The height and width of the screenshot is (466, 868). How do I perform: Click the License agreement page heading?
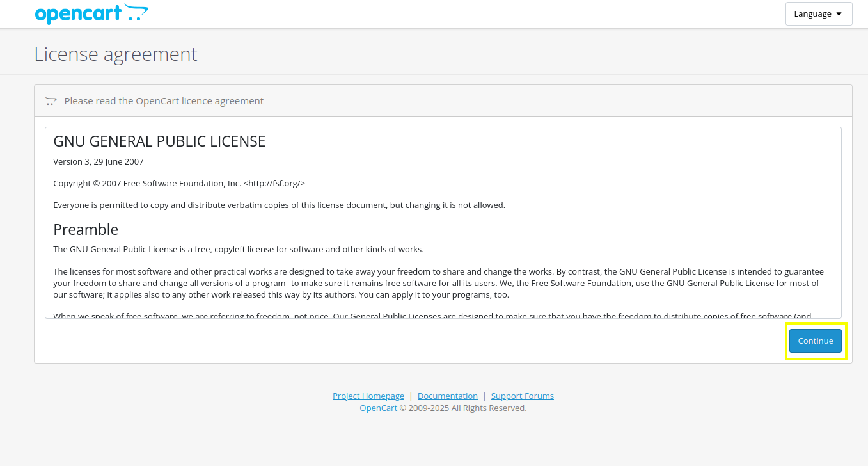coord(116,54)
